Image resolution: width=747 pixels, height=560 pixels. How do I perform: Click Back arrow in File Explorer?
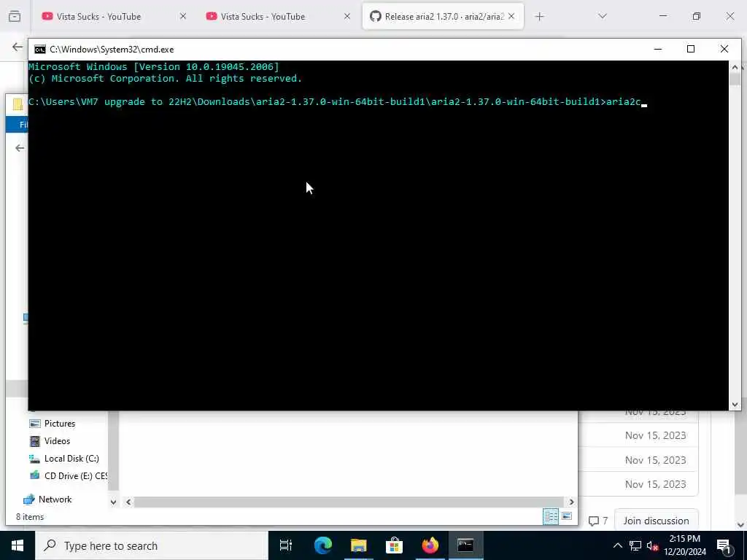(x=20, y=148)
